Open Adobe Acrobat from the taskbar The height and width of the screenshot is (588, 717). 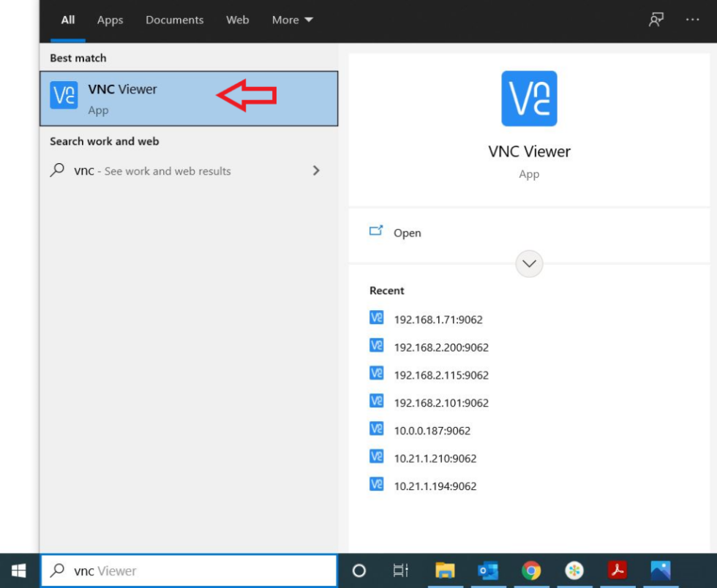coord(618,570)
